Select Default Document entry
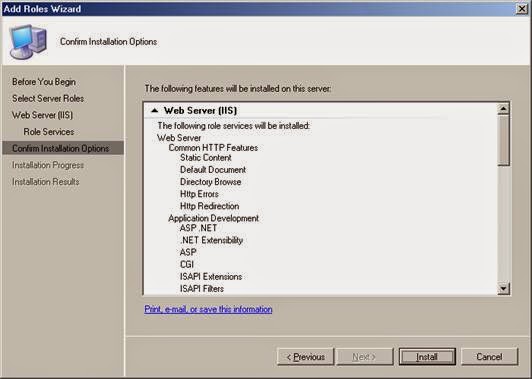 (213, 170)
